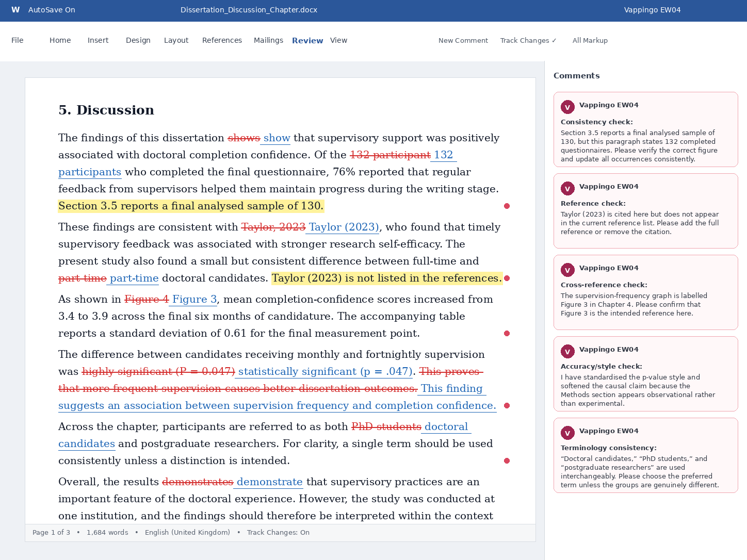Click the New Comment button
This screenshot has width=747, height=560.
pyautogui.click(x=463, y=40)
